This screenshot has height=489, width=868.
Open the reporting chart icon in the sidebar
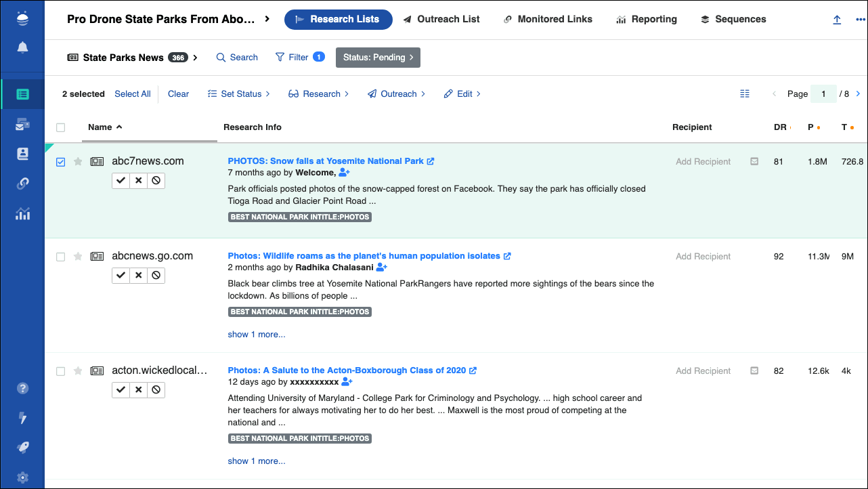point(22,213)
